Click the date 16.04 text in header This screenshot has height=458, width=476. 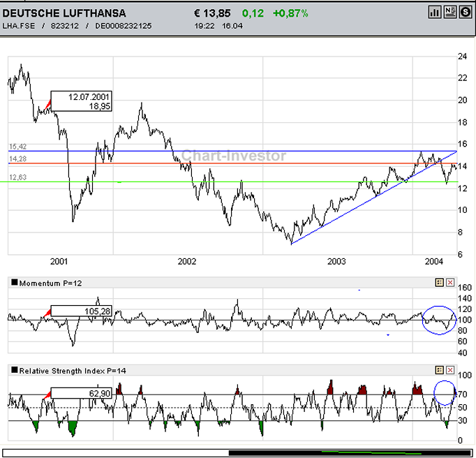[232, 26]
